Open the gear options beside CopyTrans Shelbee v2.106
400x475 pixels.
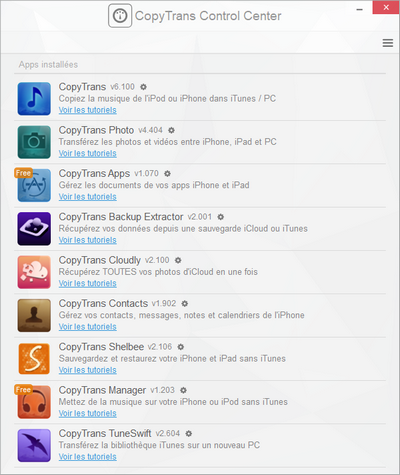coord(181,347)
